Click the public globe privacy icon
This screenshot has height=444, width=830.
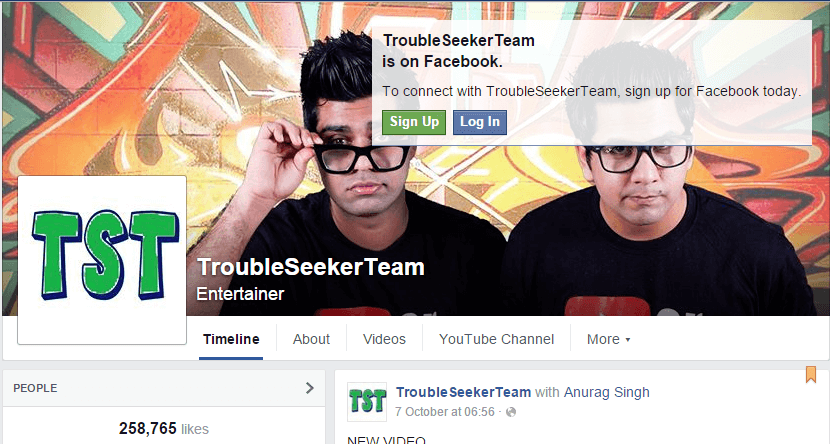tap(511, 412)
